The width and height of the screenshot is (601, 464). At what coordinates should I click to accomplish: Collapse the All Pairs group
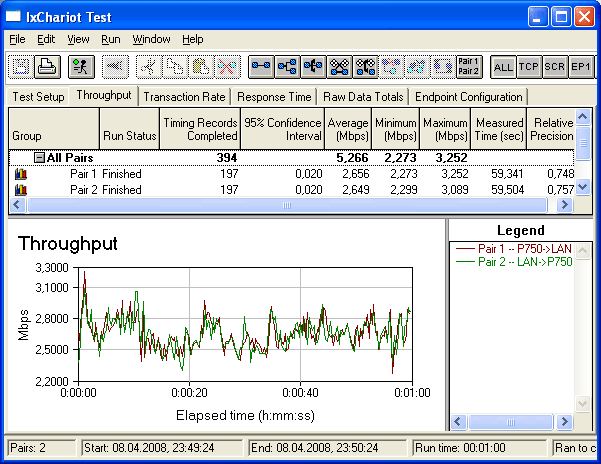click(39, 158)
